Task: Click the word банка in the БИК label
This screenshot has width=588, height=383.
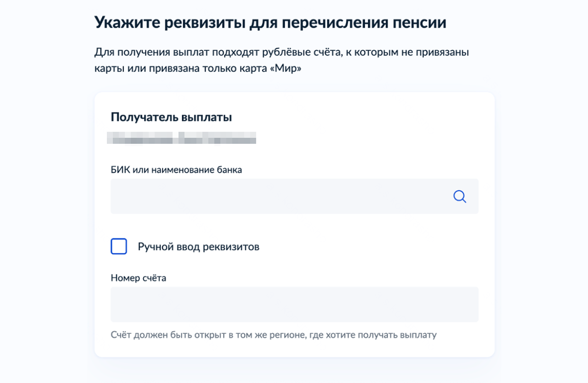Action: [x=229, y=170]
